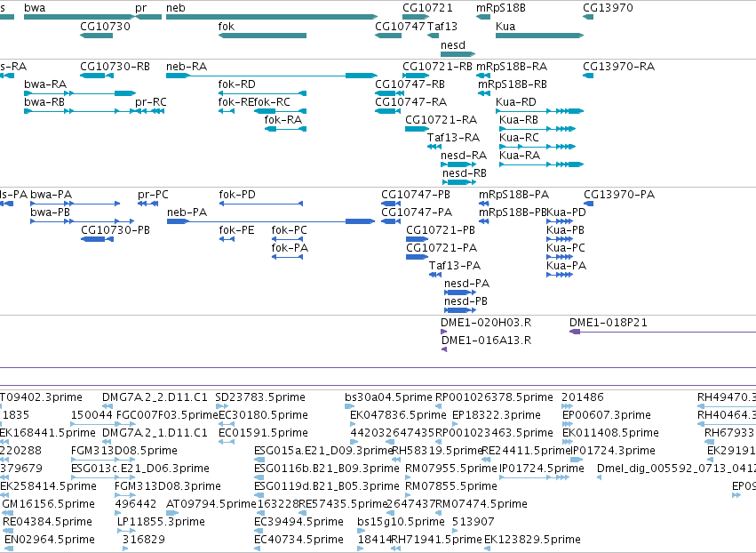Click the 'CG10730' gene label
The width and height of the screenshot is (756, 553).
click(x=105, y=27)
